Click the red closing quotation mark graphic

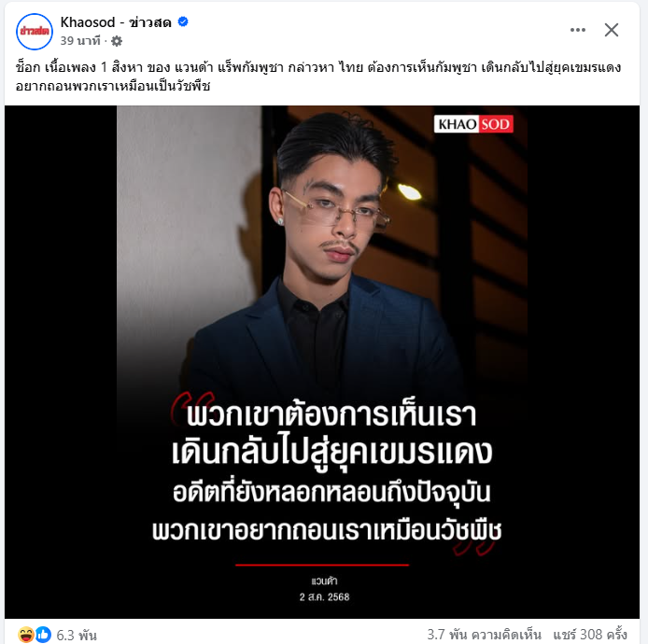(x=473, y=546)
